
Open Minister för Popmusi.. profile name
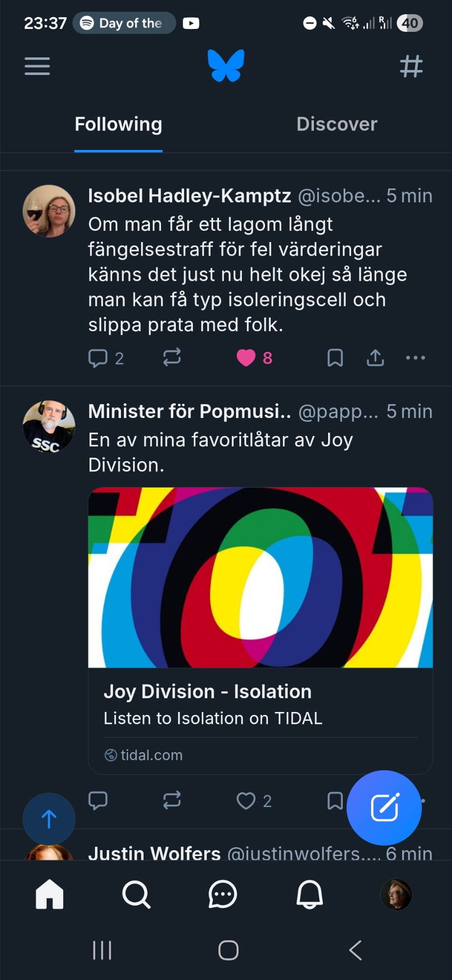[190, 412]
